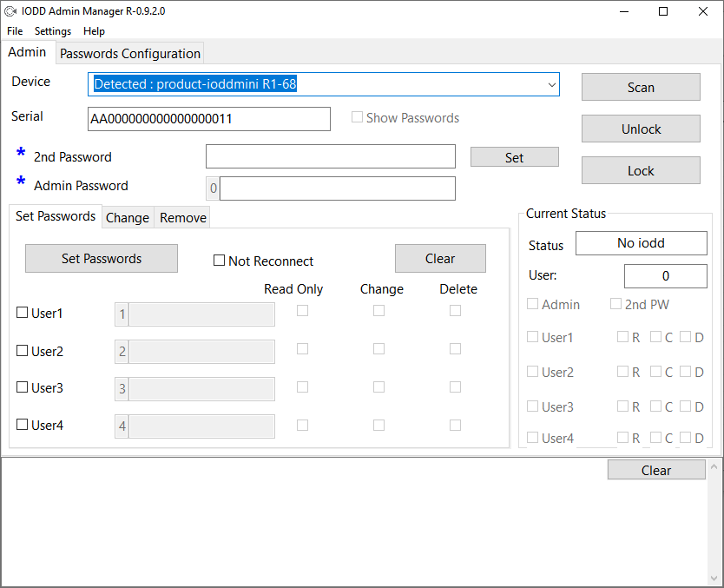Select the Change sub-tab
Viewport: 724px width, 588px height.
coord(128,217)
